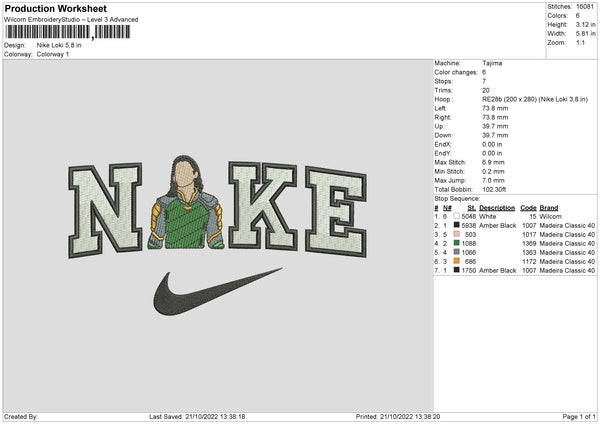The height and width of the screenshot is (424, 600).
Task: Select the Max Jump value '7.0 mm'
Action: (x=493, y=180)
